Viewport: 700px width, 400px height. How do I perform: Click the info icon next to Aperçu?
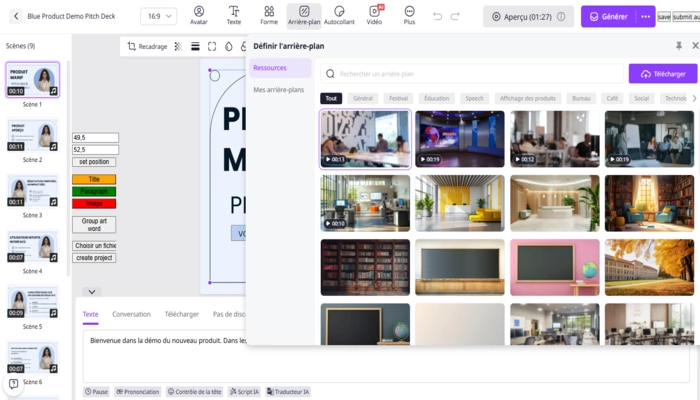coord(561,17)
